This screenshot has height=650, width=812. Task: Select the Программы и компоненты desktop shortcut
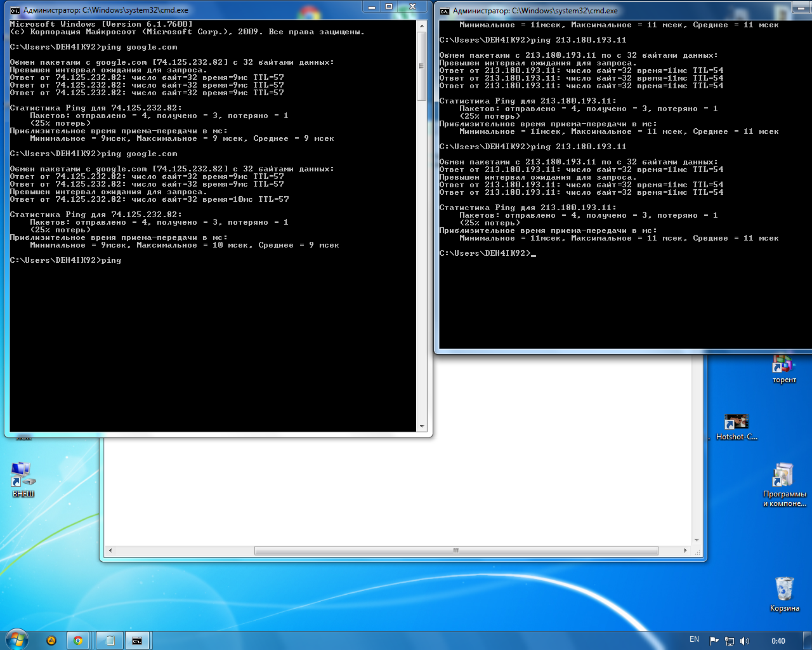(784, 485)
